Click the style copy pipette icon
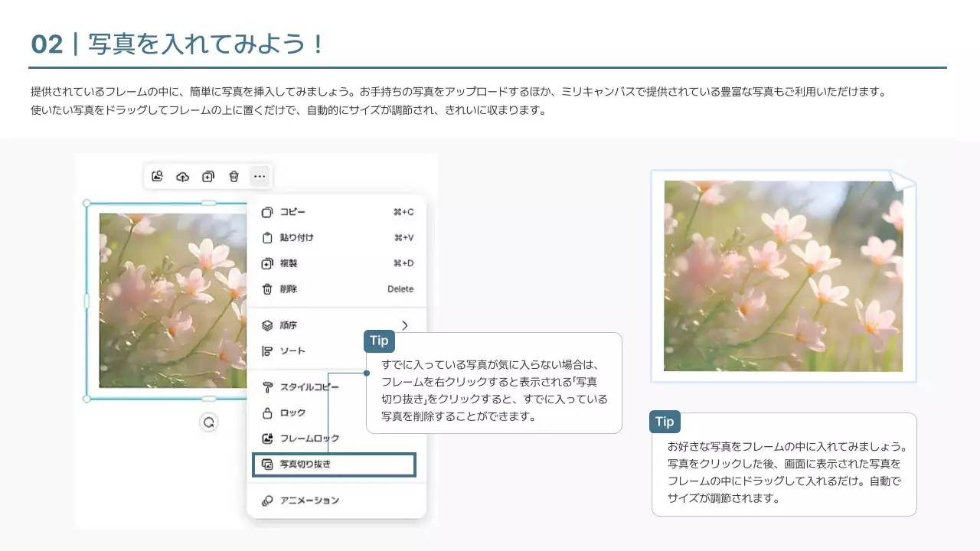980x551 pixels. click(x=266, y=387)
